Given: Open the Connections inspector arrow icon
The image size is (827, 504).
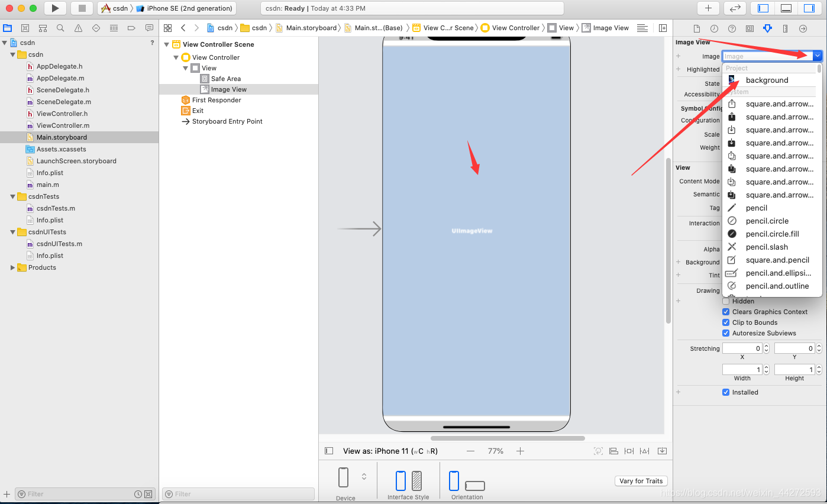Looking at the screenshot, I should click(x=803, y=28).
